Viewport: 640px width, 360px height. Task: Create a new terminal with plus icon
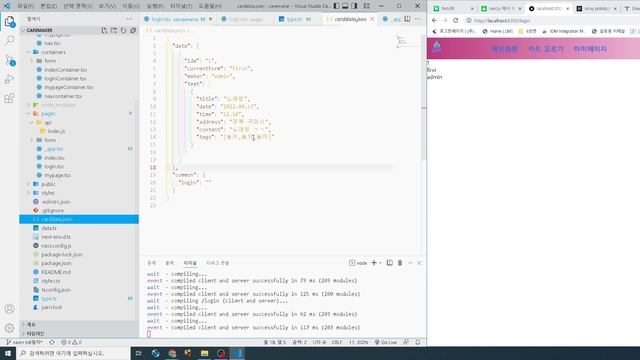[x=373, y=263]
